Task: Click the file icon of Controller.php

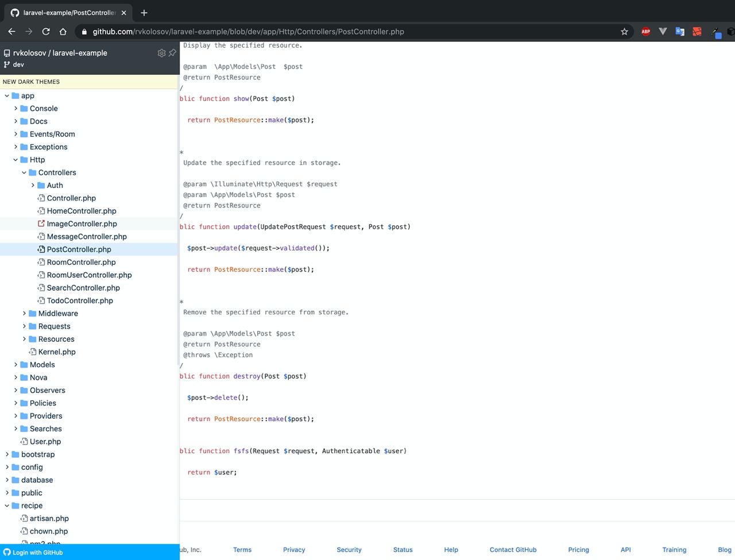Action: tap(41, 198)
